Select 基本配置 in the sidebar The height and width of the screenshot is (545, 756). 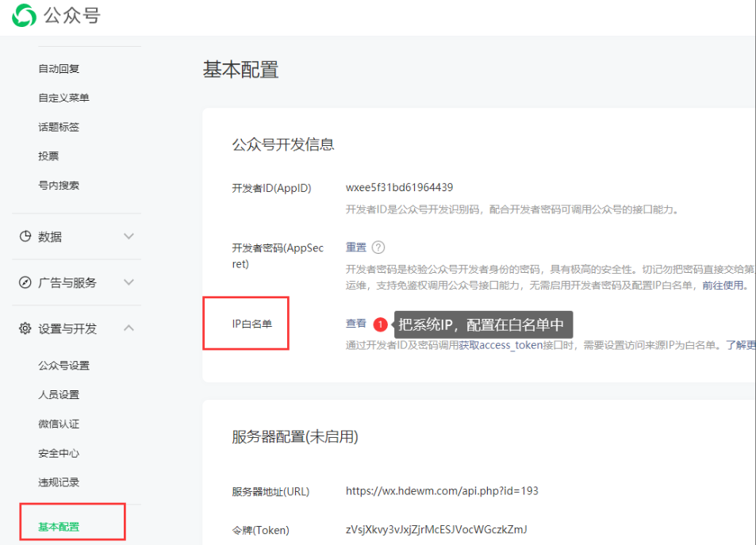[x=59, y=527]
